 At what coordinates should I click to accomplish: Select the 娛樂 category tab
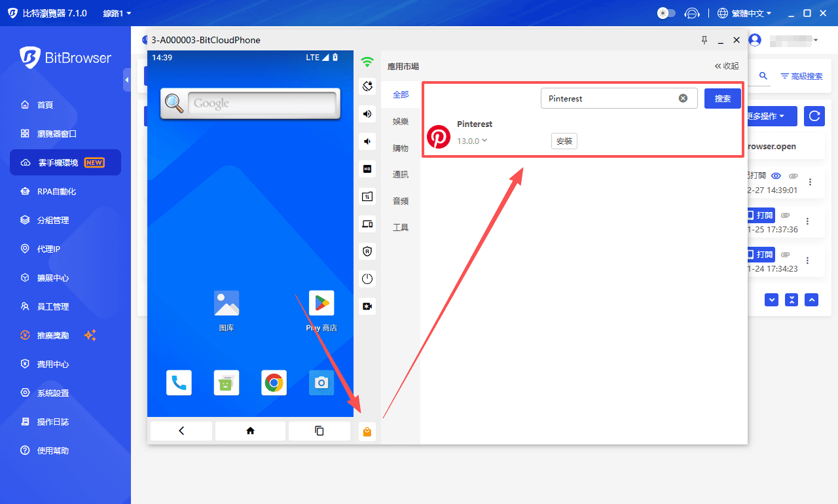(x=401, y=122)
